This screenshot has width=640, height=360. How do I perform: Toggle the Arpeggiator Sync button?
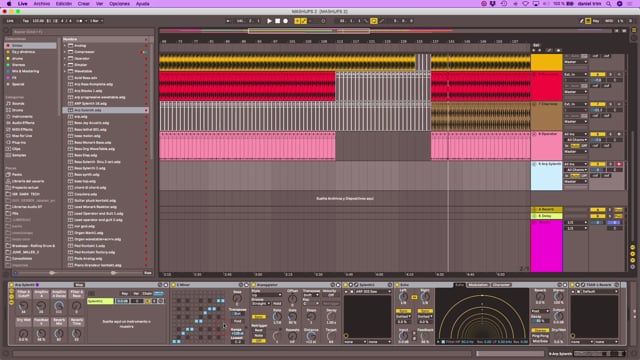click(x=258, y=317)
